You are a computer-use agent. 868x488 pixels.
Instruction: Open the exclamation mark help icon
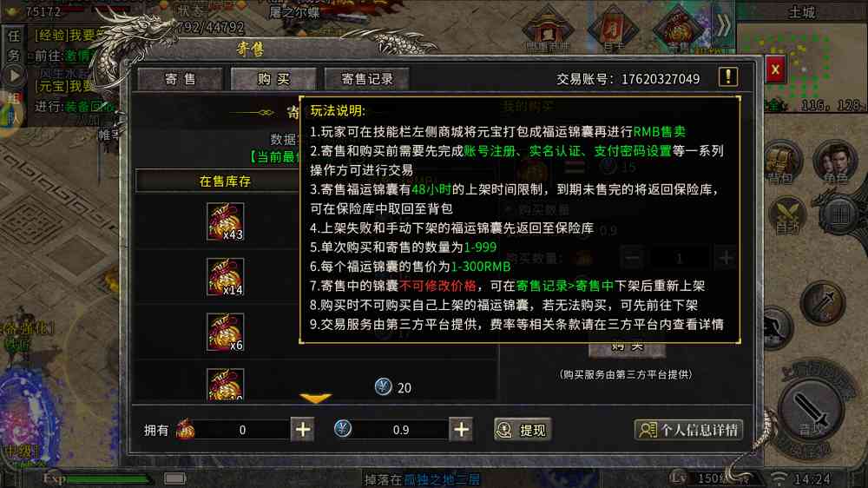(728, 77)
